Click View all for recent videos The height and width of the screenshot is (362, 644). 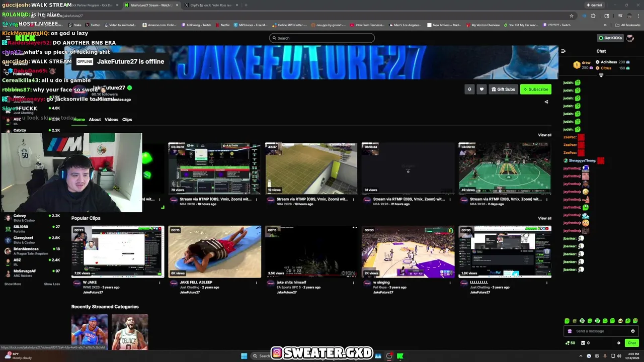pyautogui.click(x=544, y=135)
